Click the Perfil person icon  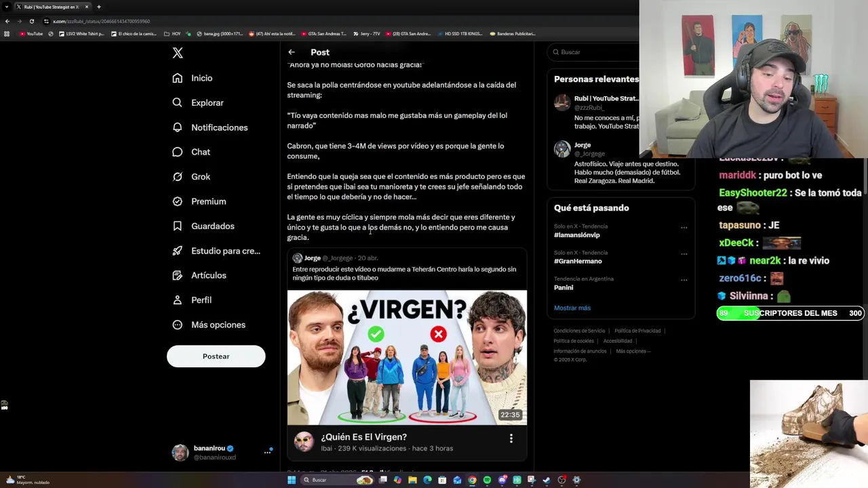(177, 300)
